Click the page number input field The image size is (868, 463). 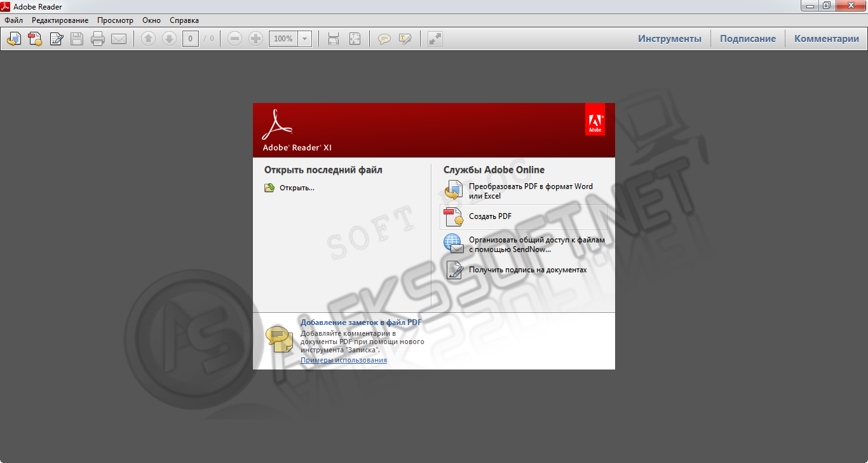(191, 39)
